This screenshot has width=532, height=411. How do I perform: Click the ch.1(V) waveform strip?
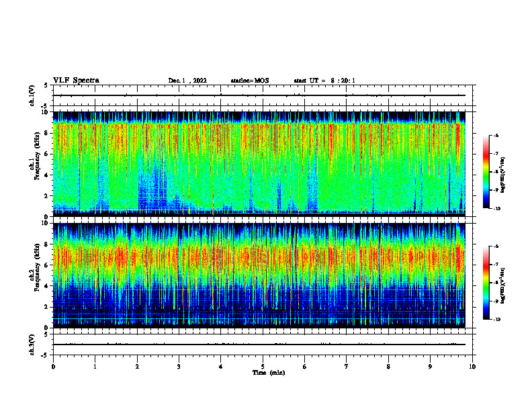pyautogui.click(x=263, y=95)
